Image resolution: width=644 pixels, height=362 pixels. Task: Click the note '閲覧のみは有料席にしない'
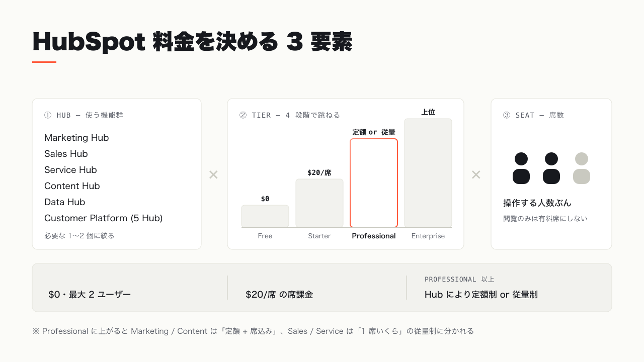(545, 219)
